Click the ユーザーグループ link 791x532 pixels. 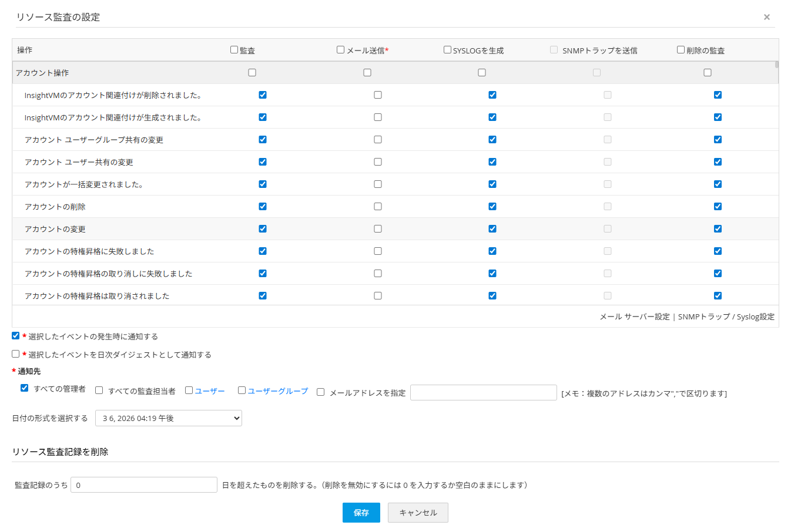coord(277,391)
